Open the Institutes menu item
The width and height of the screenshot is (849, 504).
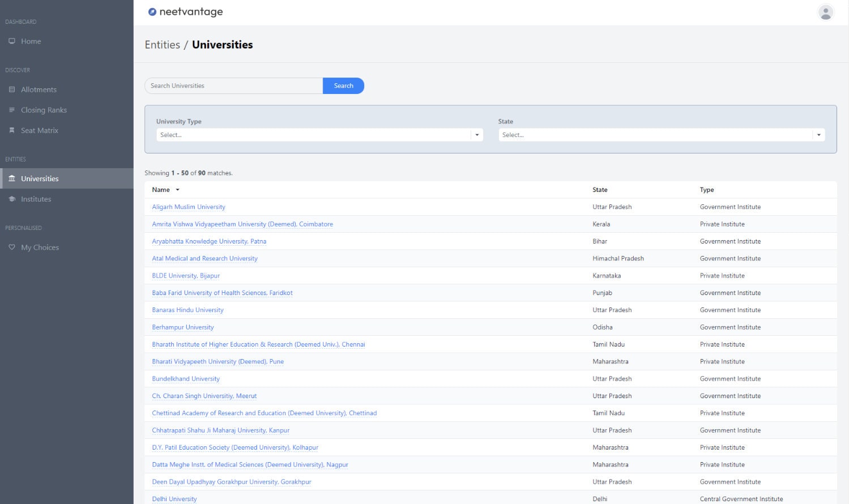[36, 199]
